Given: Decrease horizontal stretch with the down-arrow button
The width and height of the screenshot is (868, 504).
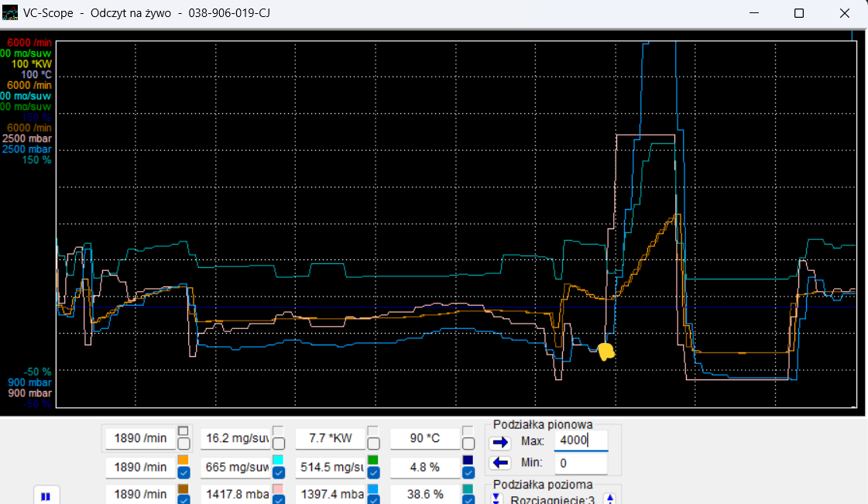Looking at the screenshot, I should (x=496, y=499).
